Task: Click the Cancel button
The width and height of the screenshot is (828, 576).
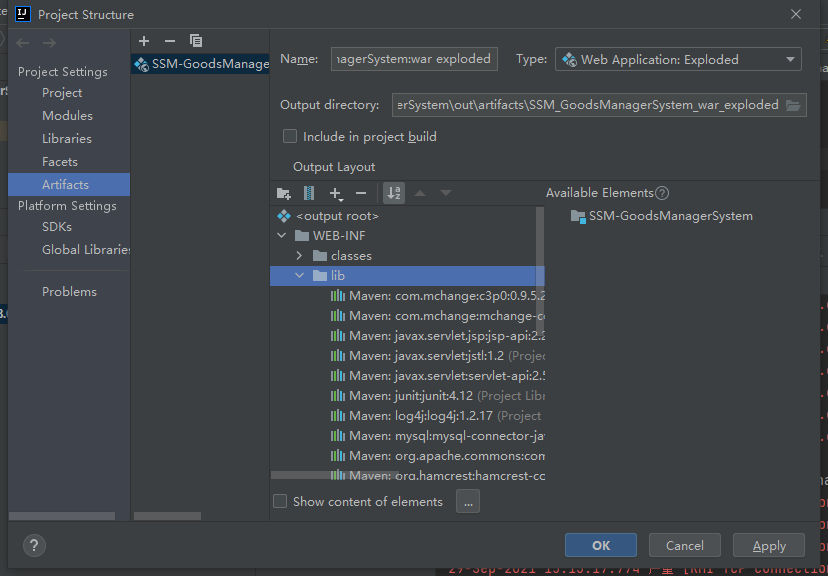Action: point(684,545)
